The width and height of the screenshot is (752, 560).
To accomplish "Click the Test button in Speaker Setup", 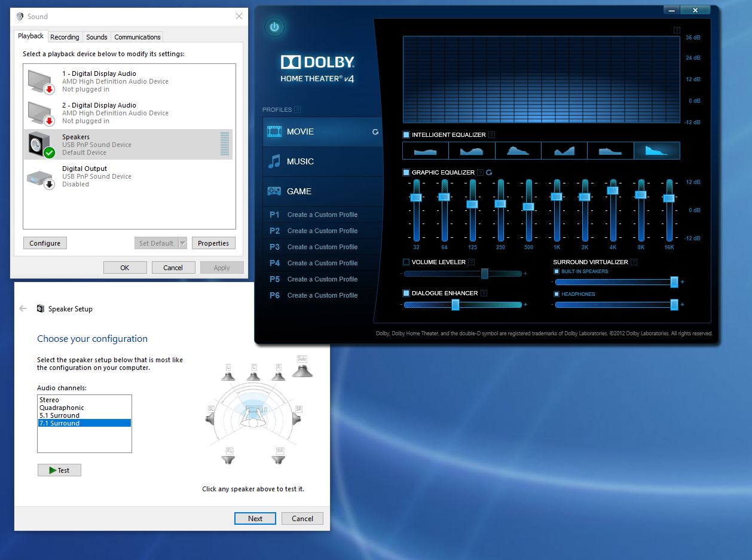I will 59,470.
